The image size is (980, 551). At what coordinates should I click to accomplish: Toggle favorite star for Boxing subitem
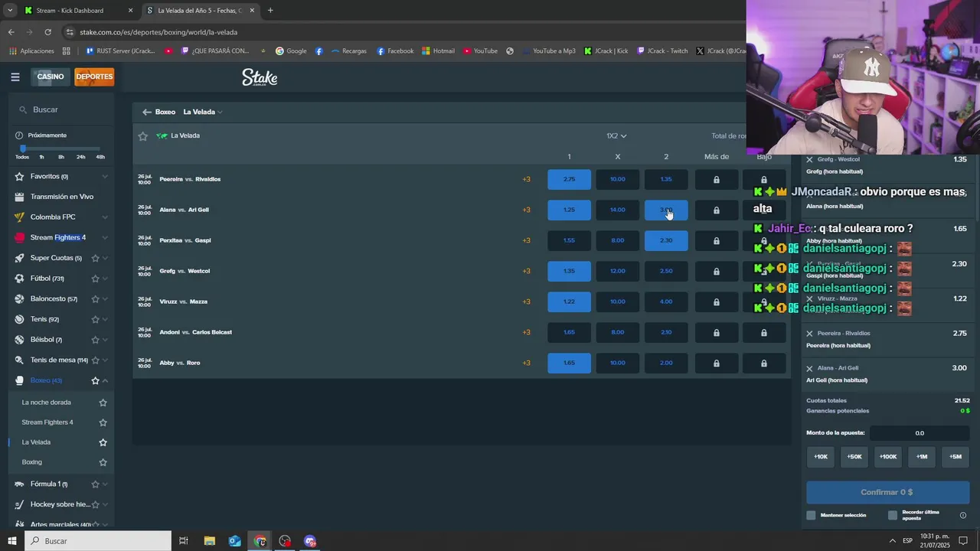[103, 462]
